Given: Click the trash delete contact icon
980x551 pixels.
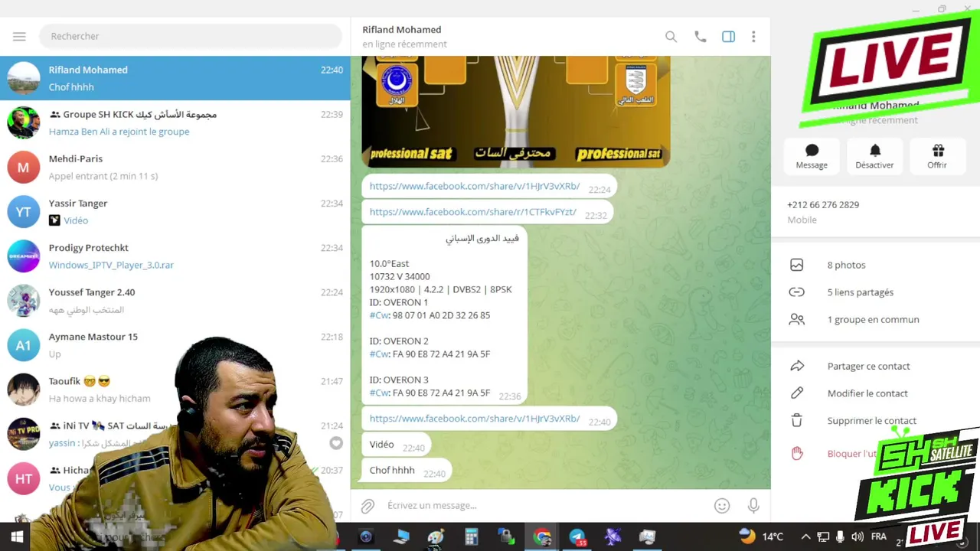Looking at the screenshot, I should (x=797, y=421).
